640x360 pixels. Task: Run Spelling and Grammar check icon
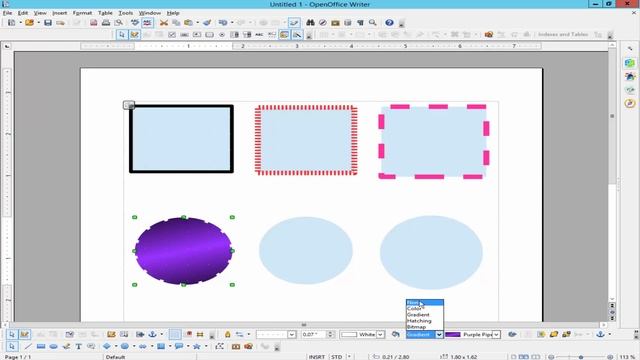(135, 23)
